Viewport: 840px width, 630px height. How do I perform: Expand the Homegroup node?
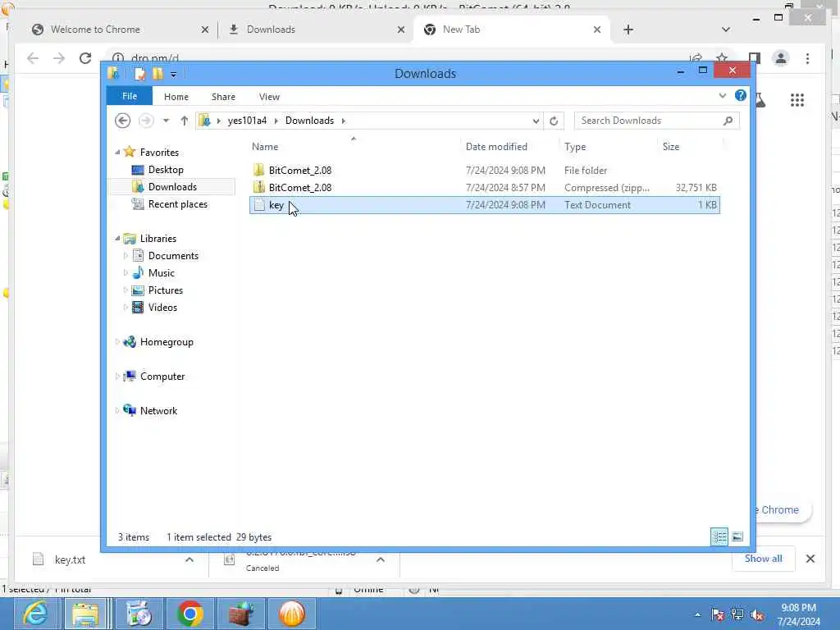coord(117,342)
